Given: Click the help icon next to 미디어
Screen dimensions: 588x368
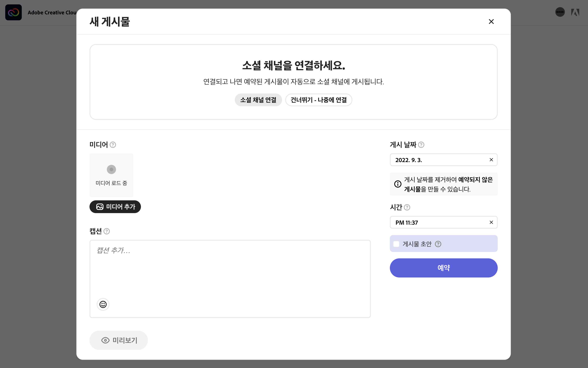Looking at the screenshot, I should [x=113, y=145].
